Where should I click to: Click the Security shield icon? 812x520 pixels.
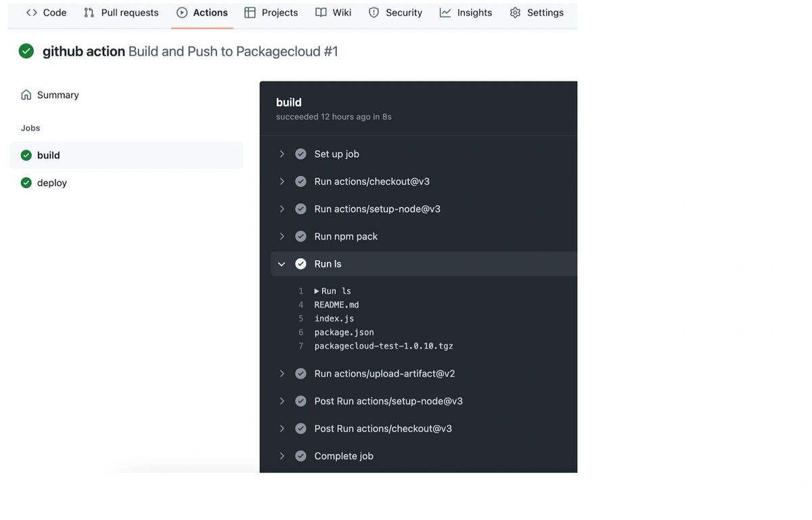[374, 13]
